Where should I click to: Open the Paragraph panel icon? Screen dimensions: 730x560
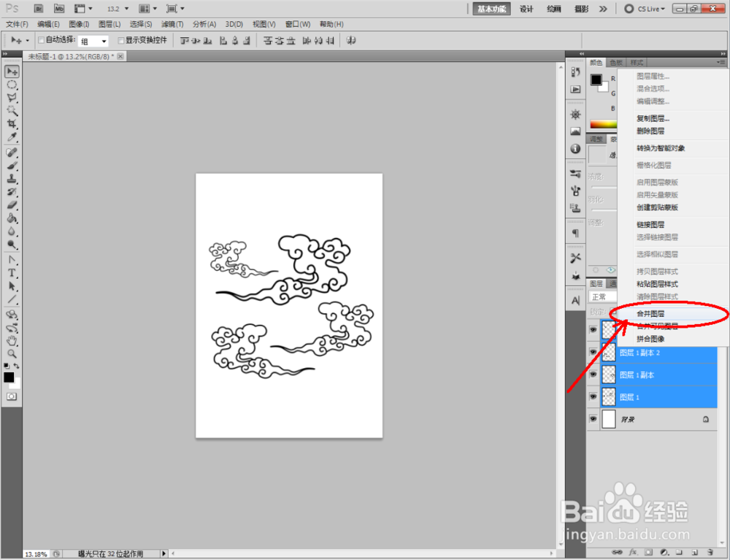[x=575, y=233]
